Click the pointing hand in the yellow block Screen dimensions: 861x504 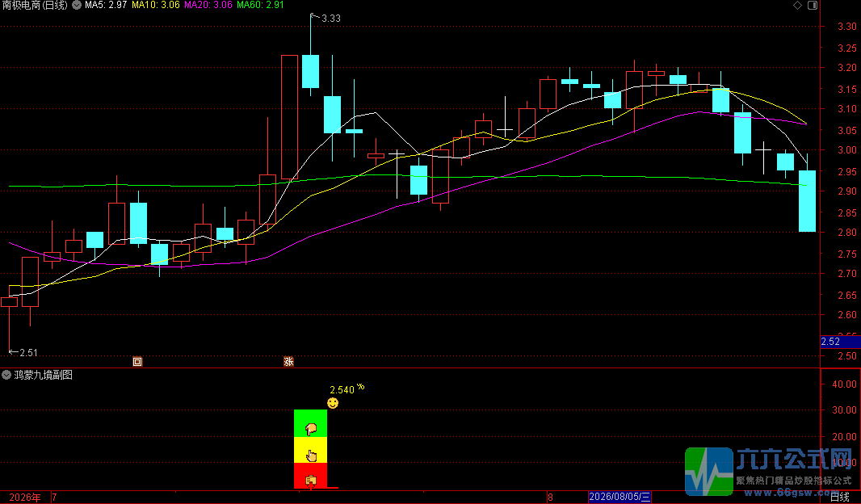tap(311, 456)
